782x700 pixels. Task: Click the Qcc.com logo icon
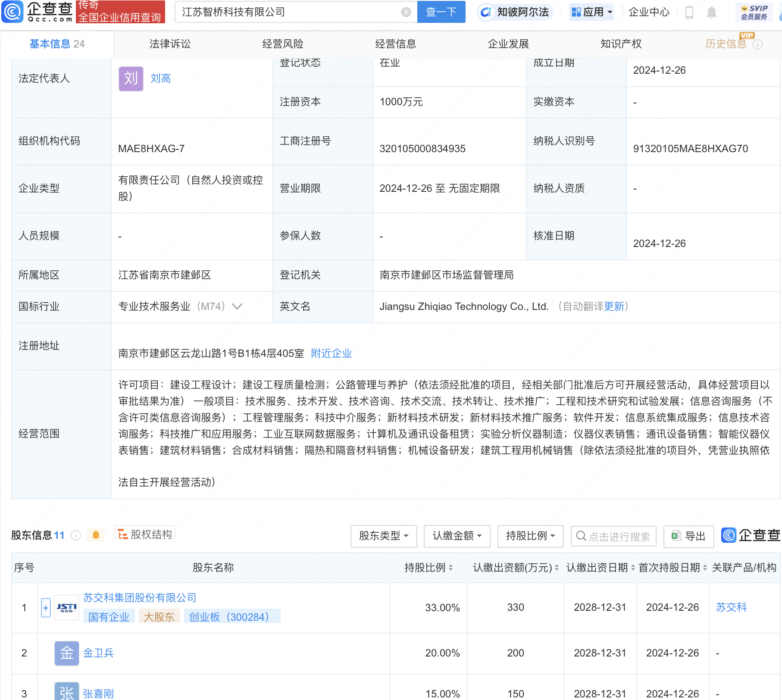[13, 12]
